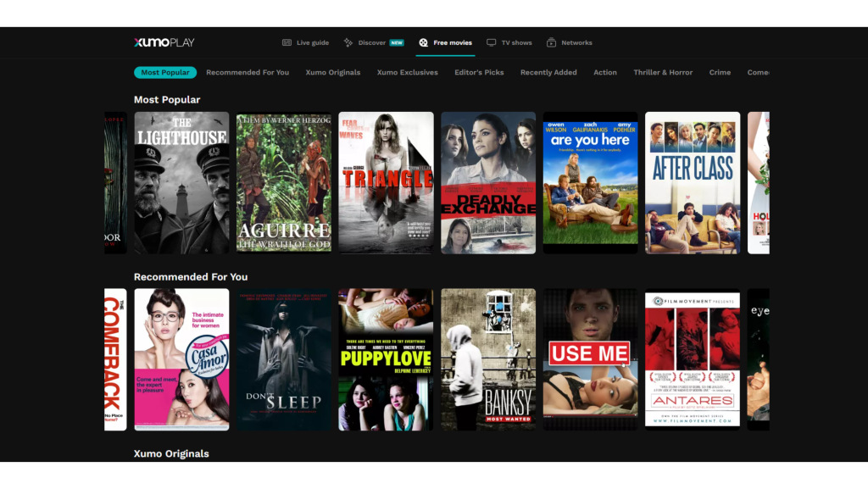This screenshot has height=489, width=868.
Task: Filter by Crime category
Action: tap(720, 73)
